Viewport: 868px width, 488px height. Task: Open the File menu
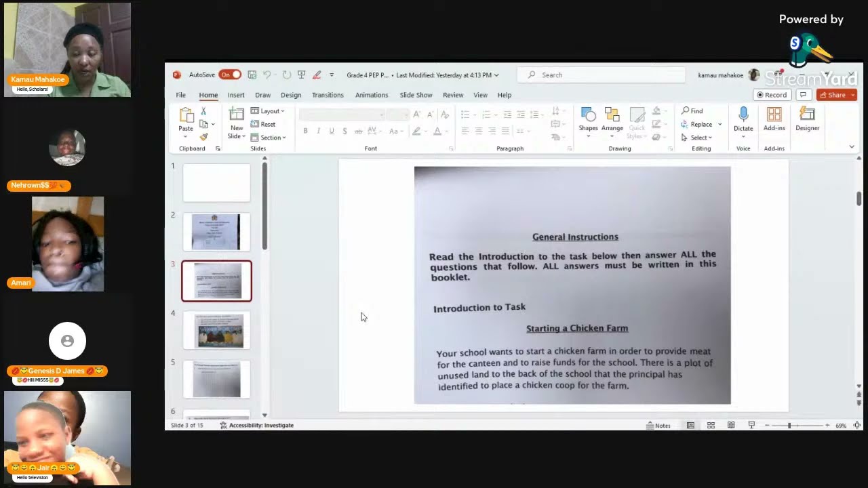(181, 95)
